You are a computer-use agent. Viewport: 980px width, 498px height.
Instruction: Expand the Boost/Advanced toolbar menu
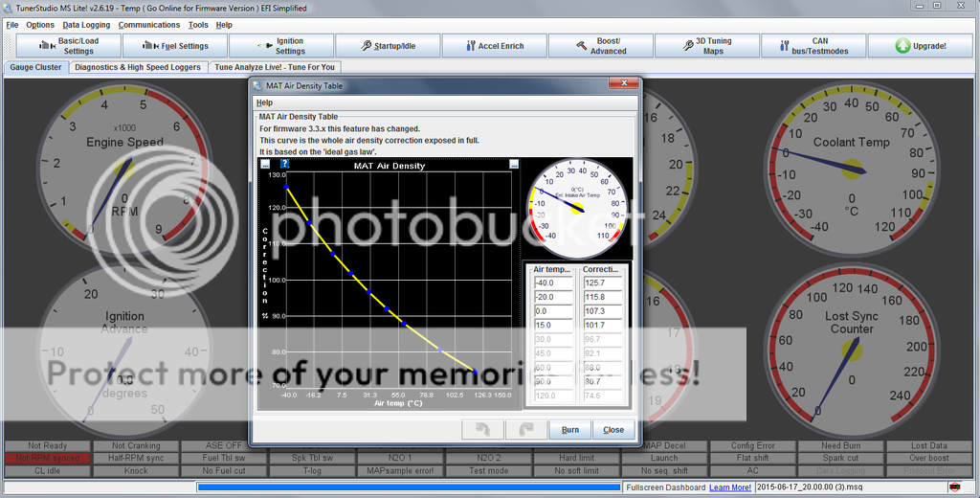(x=600, y=45)
